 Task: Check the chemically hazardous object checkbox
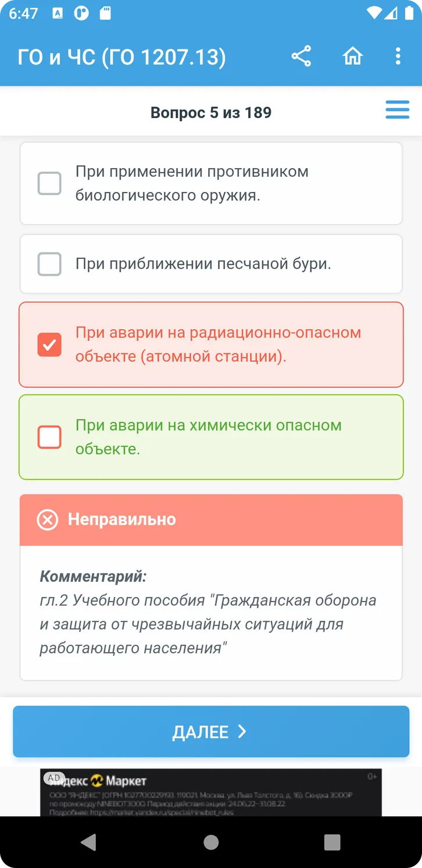click(49, 437)
